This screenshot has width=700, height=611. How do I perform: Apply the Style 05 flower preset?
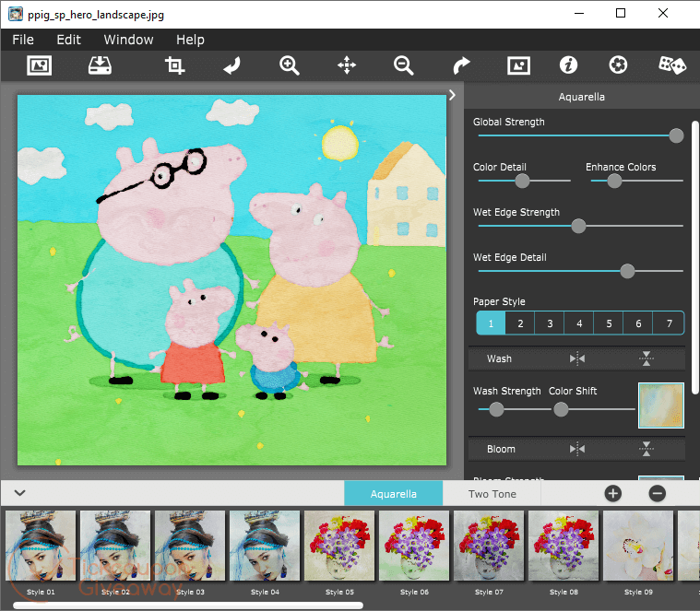pyautogui.click(x=339, y=546)
